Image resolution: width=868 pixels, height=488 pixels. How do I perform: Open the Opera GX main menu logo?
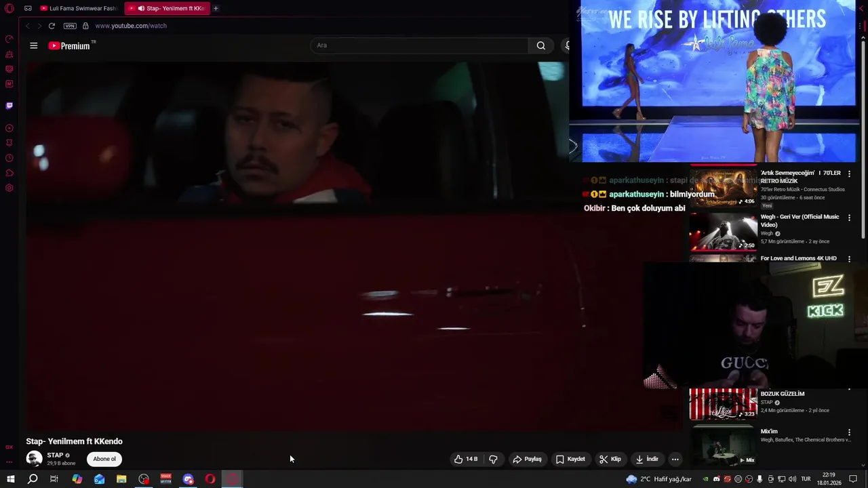[x=9, y=8]
